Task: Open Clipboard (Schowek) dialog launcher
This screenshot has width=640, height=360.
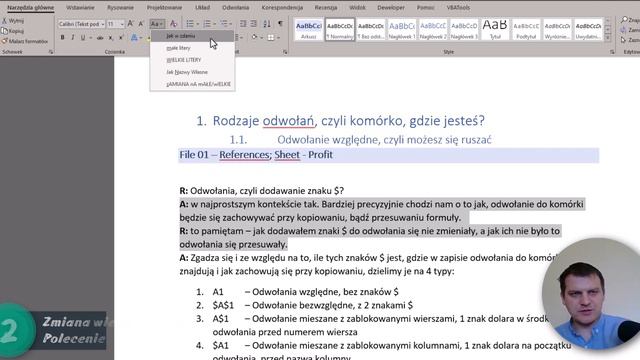Action: click(51, 52)
